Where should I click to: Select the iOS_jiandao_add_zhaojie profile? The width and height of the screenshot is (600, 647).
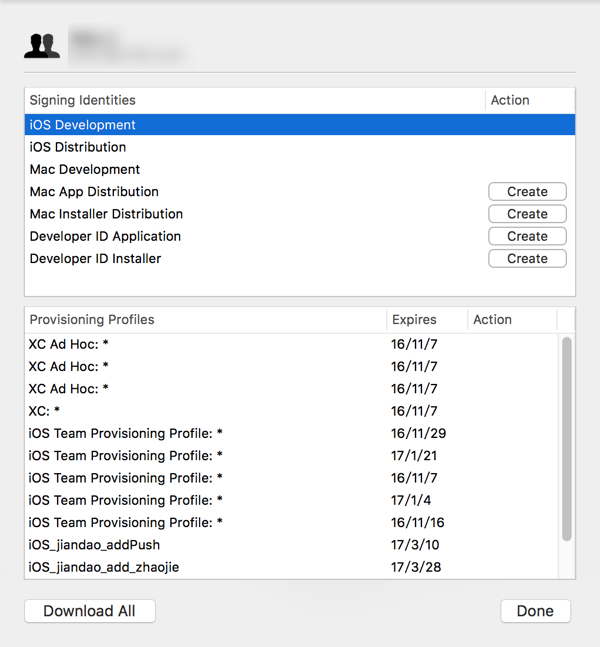tap(104, 567)
